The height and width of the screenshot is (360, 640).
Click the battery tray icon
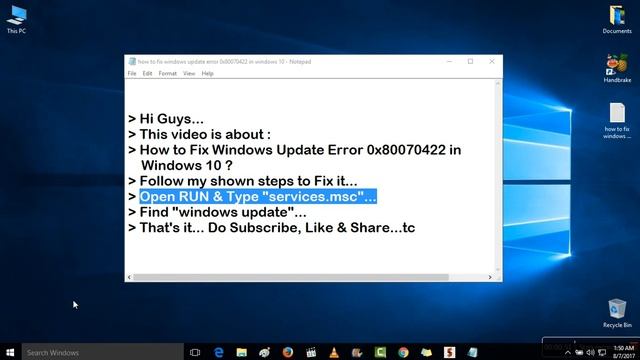pos(579,353)
